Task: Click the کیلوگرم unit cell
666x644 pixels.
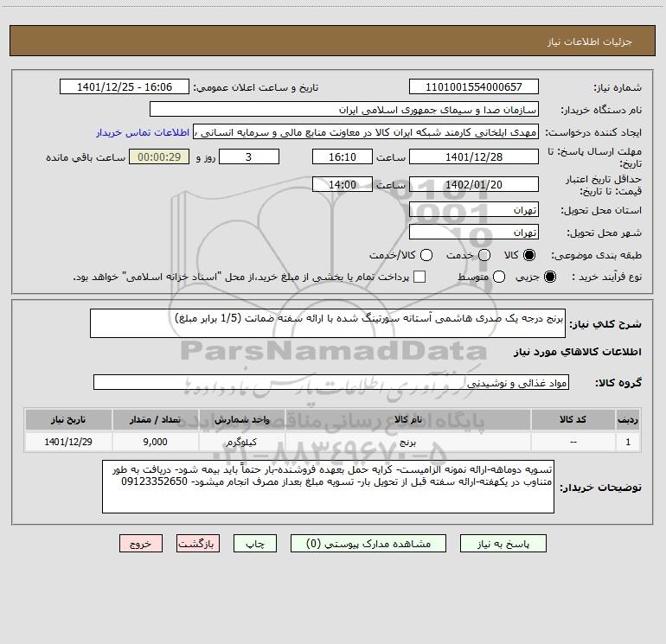Action: pyautogui.click(x=241, y=442)
